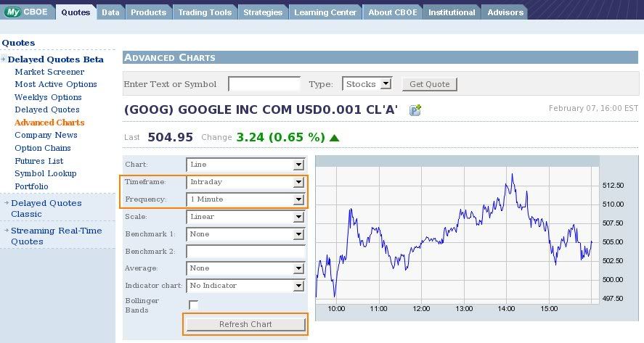
Task: Open the Scale dropdown showing Linear
Action: 245,217
